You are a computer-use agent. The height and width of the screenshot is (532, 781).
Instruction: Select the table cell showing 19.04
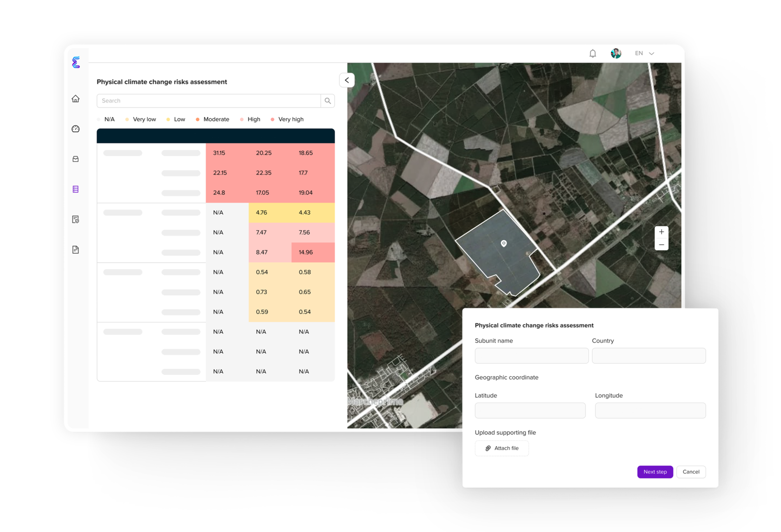click(x=313, y=193)
